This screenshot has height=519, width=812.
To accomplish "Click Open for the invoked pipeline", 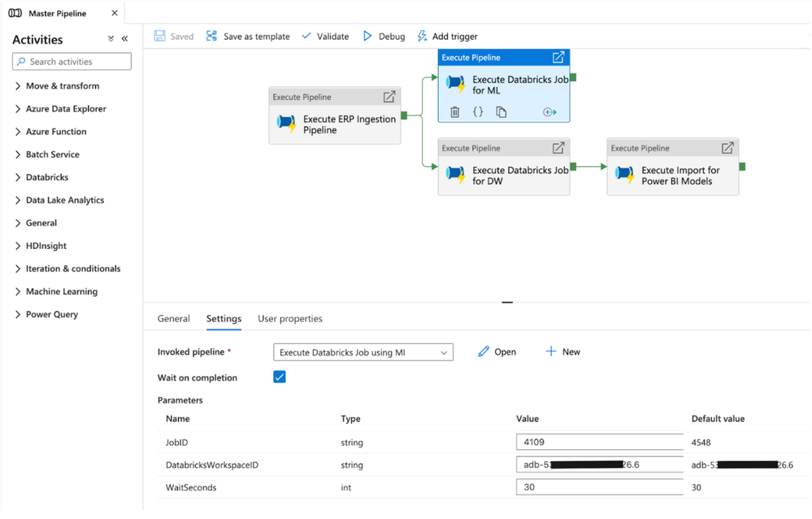I will tap(497, 351).
